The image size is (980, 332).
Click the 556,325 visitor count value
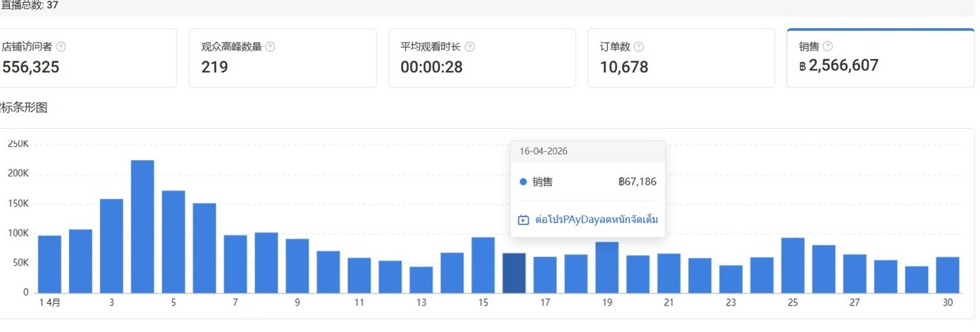pyautogui.click(x=31, y=67)
